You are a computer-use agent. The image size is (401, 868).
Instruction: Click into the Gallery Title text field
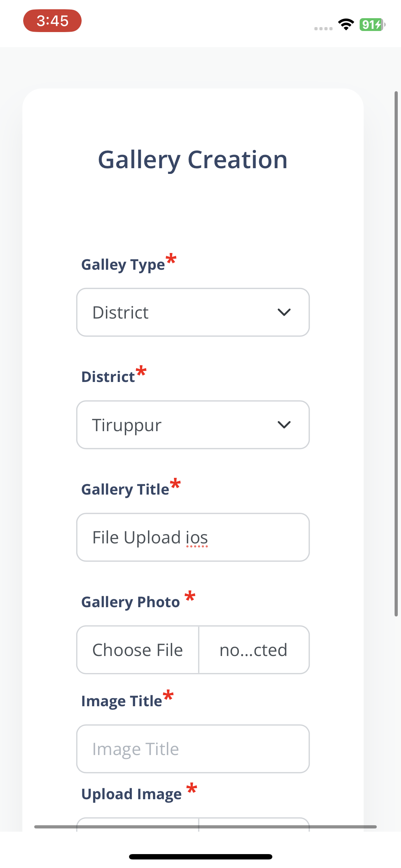point(193,537)
